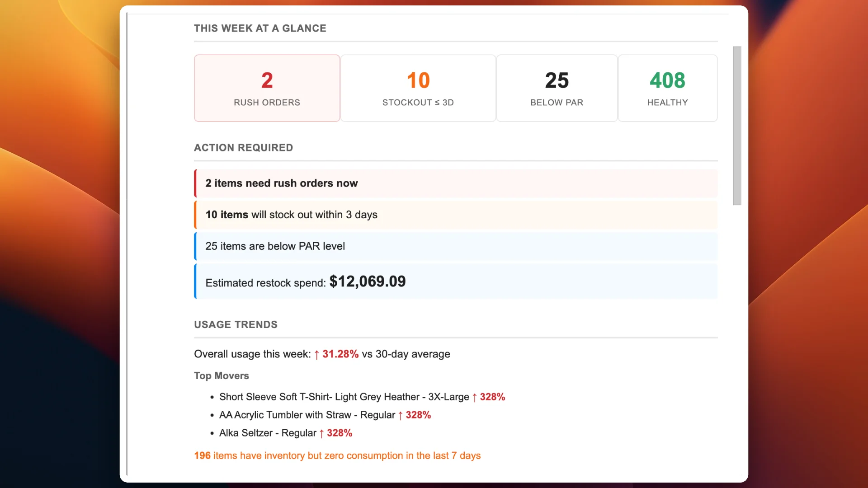
Task: Click the AA Acrylic Tumbler with Straw item
Action: coord(307,415)
